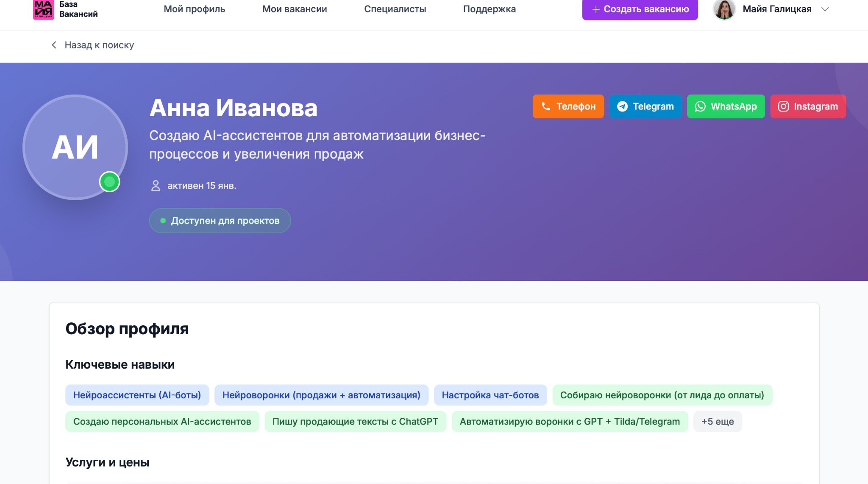Follow the Назад к поиску link
The width and height of the screenshot is (868, 484).
coord(99,45)
